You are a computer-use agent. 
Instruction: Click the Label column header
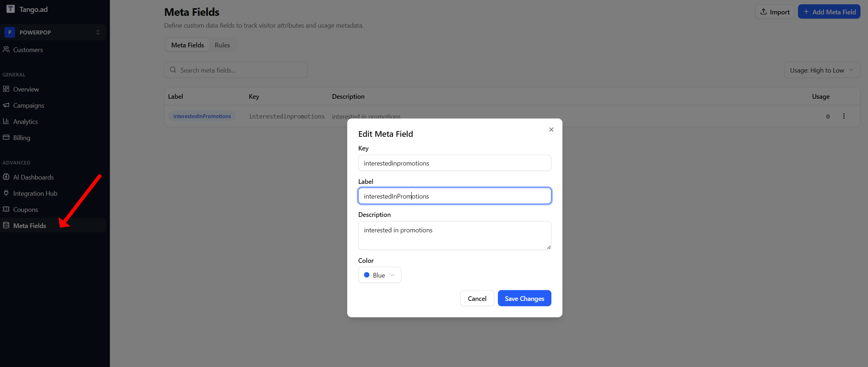coord(176,97)
